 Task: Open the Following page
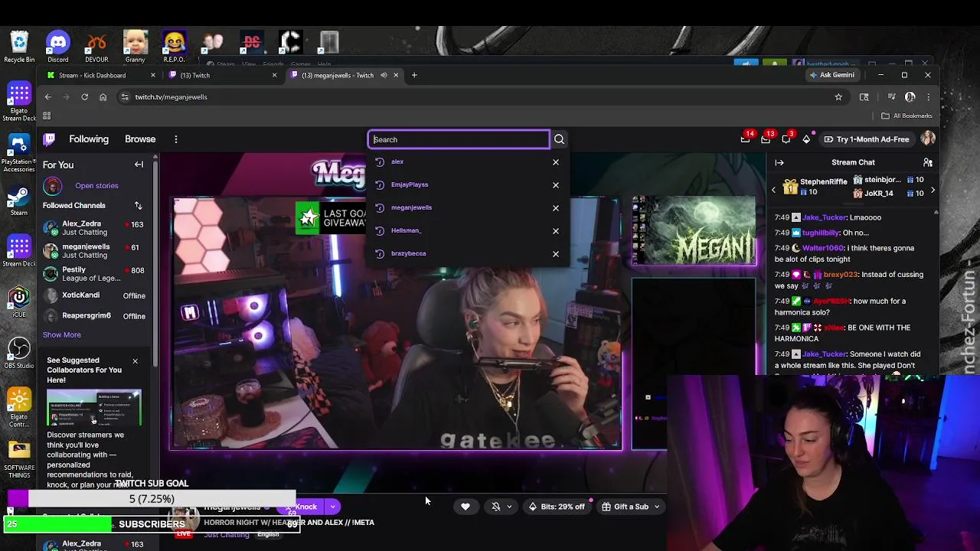[89, 139]
